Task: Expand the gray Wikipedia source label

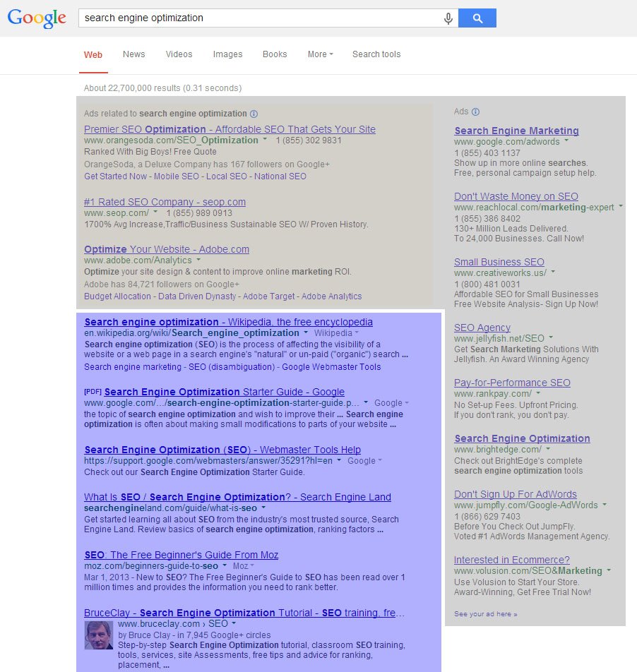Action: click(x=336, y=333)
